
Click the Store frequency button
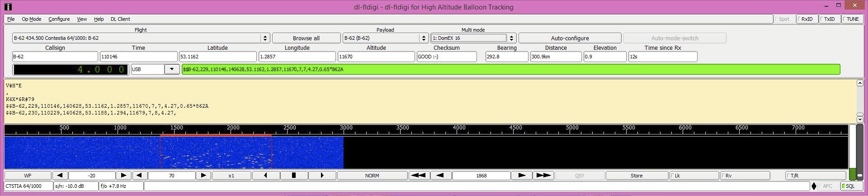tap(637, 175)
